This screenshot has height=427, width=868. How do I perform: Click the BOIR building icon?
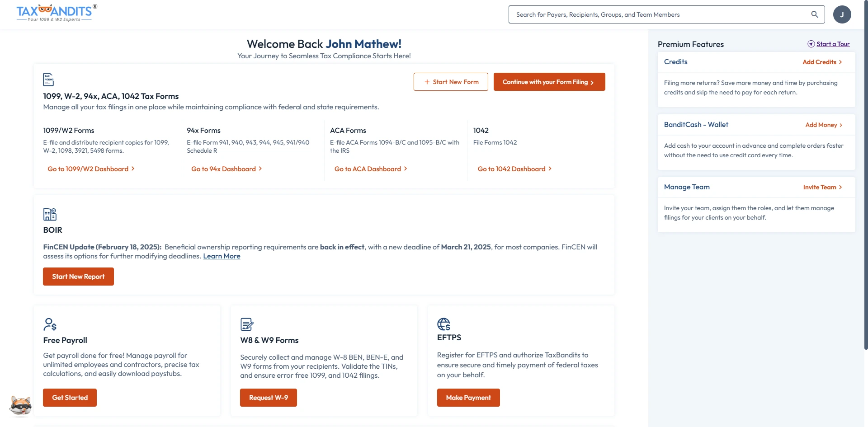click(x=50, y=214)
